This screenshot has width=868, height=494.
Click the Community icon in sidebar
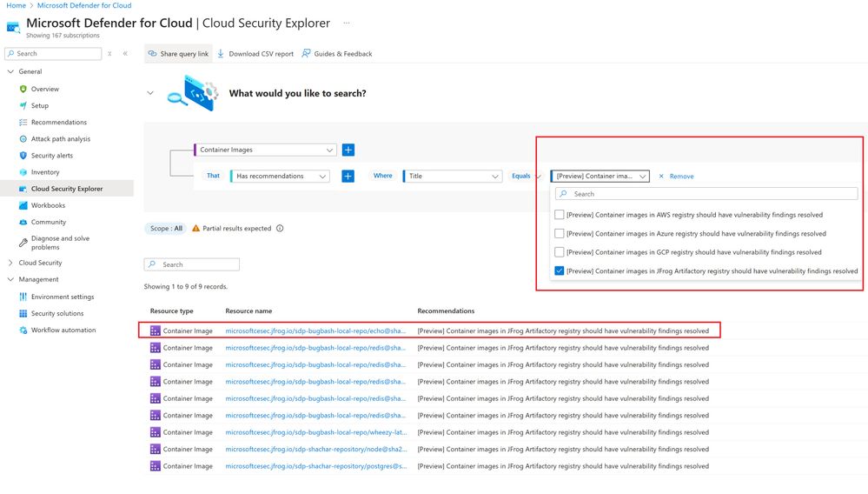(23, 222)
